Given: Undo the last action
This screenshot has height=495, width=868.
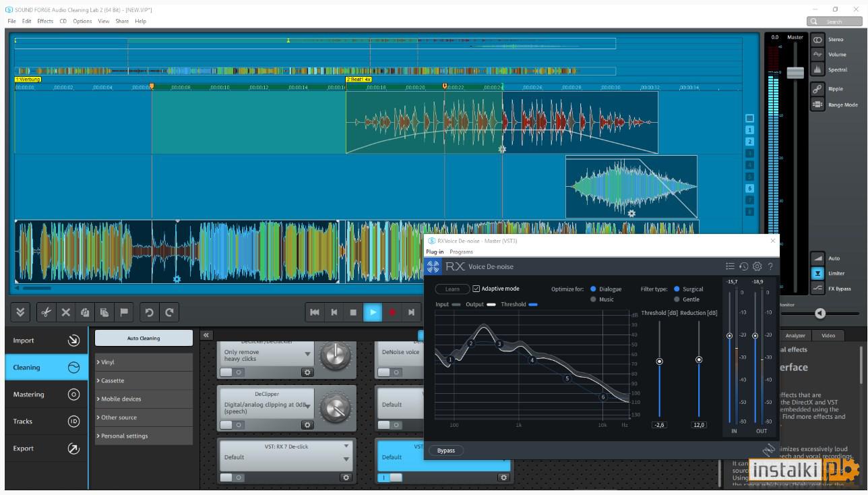Looking at the screenshot, I should pos(150,312).
